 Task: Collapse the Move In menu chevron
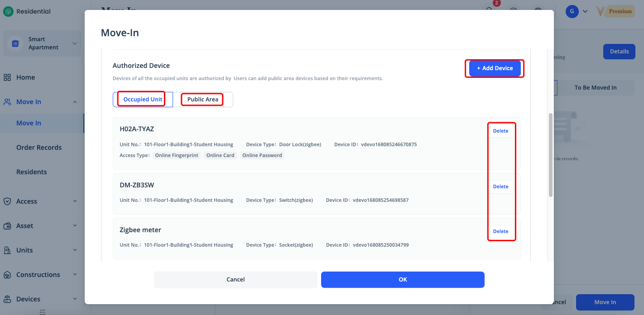75,102
